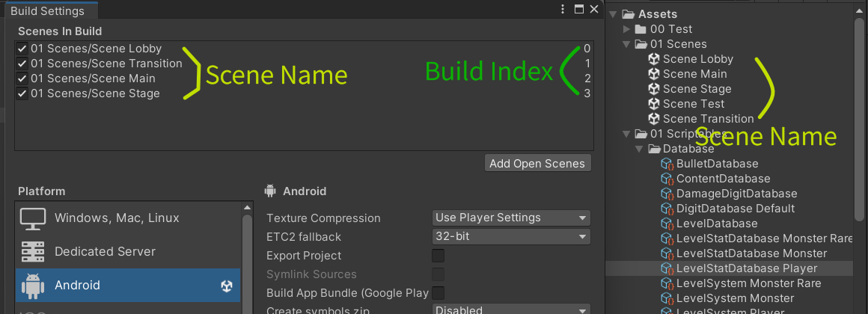Open the Create symbols.zip dropdown
This screenshot has width=868, height=314.
click(x=511, y=310)
